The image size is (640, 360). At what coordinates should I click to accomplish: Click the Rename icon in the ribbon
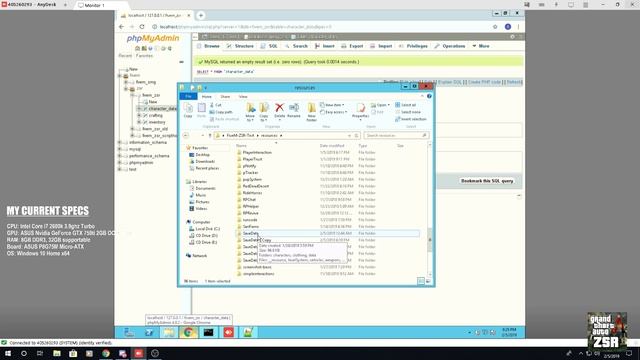(294, 111)
